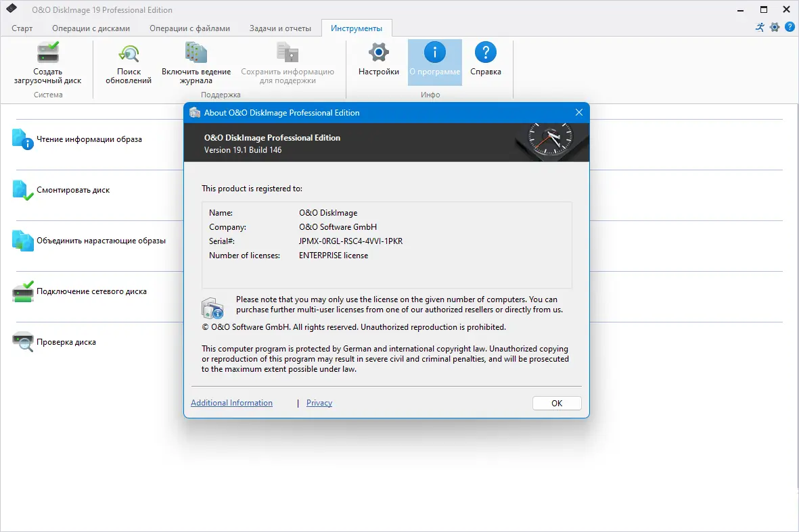The width and height of the screenshot is (799, 532).
Task: Click license info icon beside the note
Action: 212,308
